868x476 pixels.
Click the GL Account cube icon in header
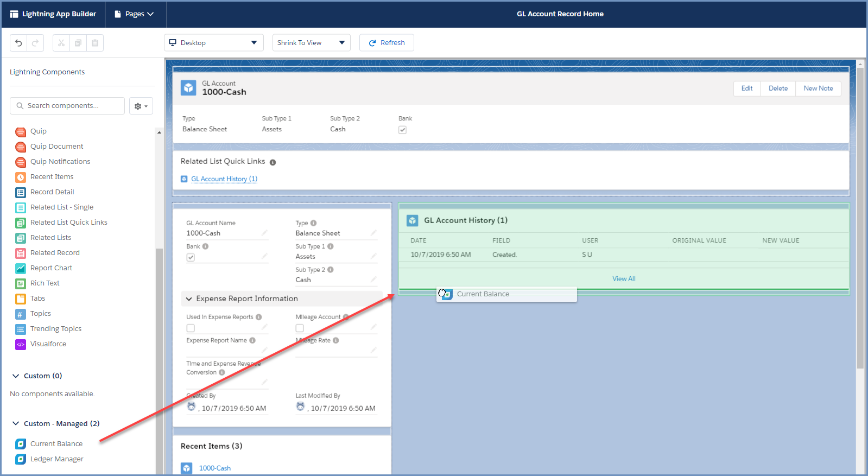(x=188, y=88)
